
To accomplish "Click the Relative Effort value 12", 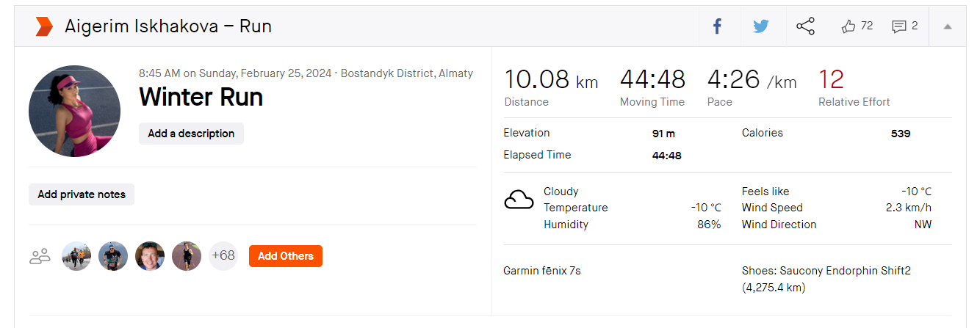I will tap(831, 79).
